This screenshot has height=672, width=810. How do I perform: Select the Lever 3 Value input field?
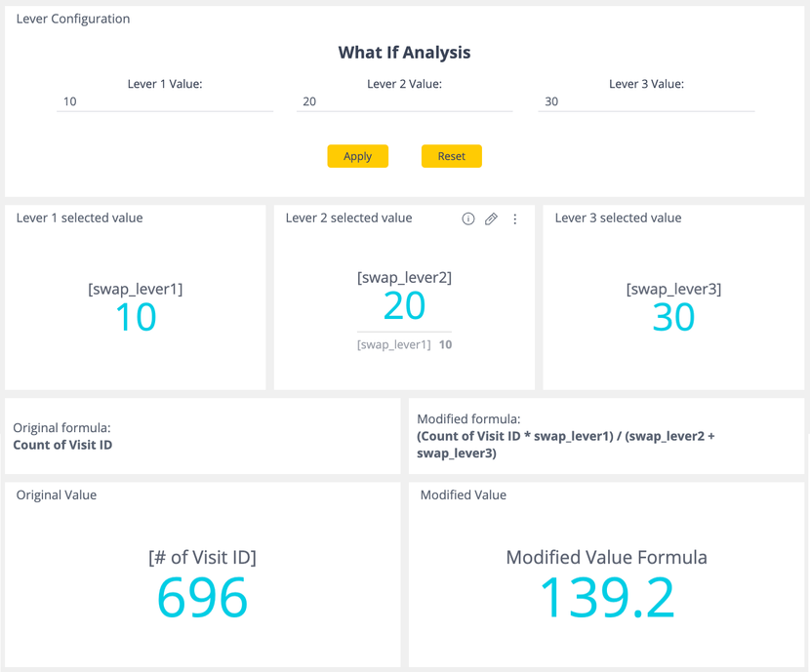point(646,101)
